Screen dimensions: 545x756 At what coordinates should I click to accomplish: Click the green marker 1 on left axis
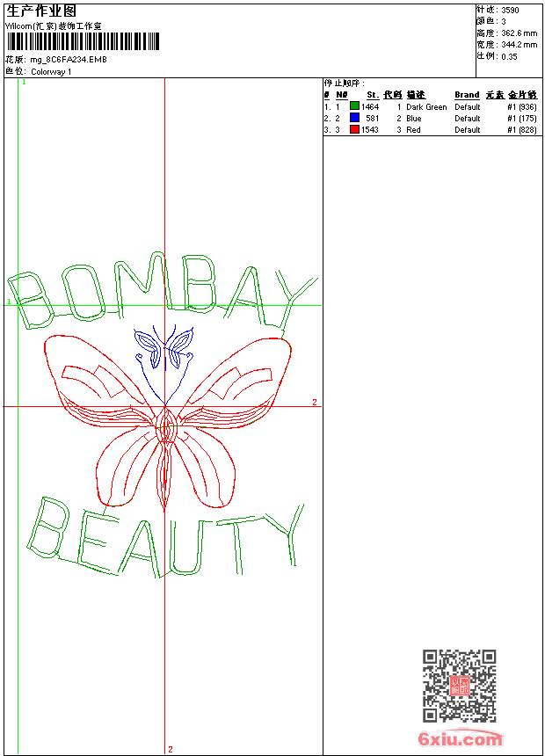(10, 302)
